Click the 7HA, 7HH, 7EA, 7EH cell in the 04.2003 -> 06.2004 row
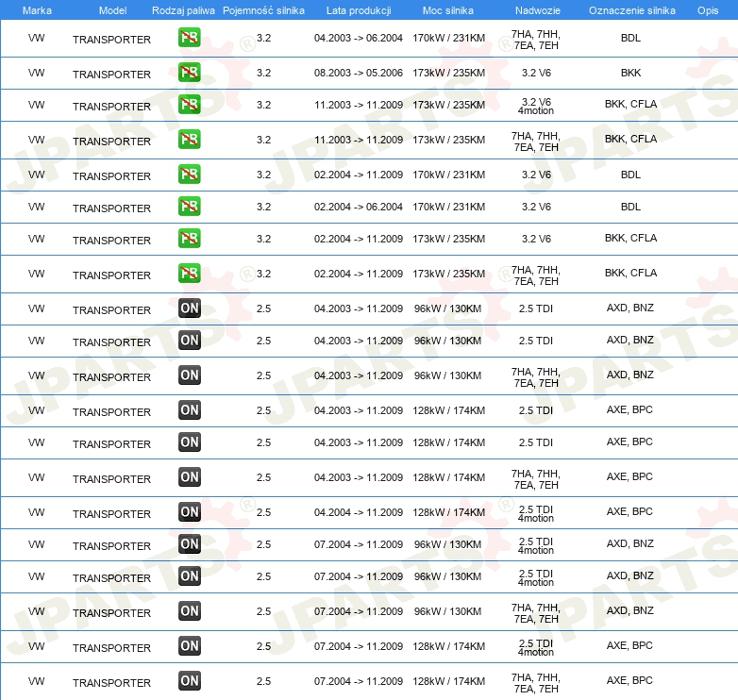Image resolution: width=738 pixels, height=700 pixels. 536,40
